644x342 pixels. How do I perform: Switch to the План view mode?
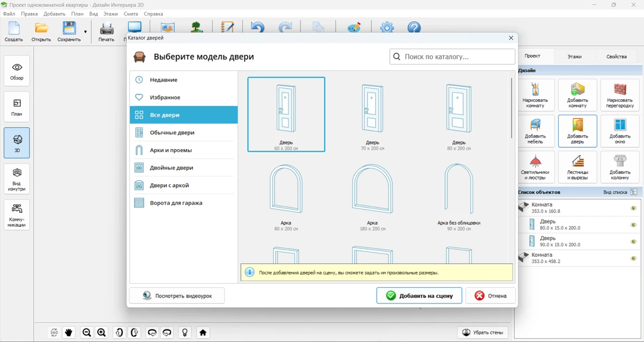[x=17, y=107]
